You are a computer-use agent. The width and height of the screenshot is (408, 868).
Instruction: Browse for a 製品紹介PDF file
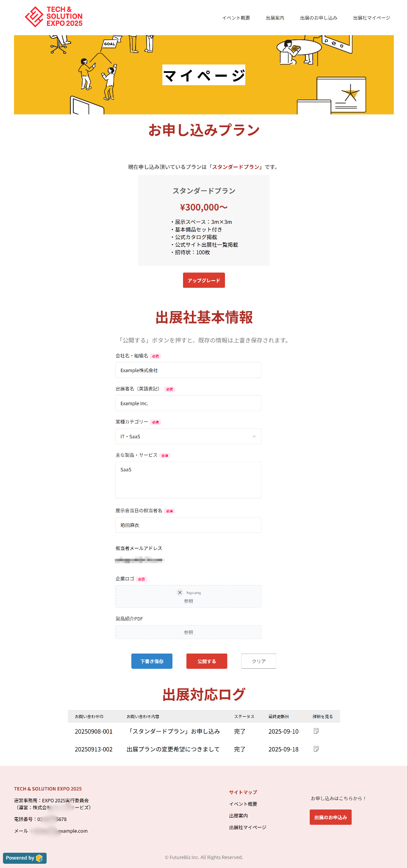pyautogui.click(x=188, y=632)
